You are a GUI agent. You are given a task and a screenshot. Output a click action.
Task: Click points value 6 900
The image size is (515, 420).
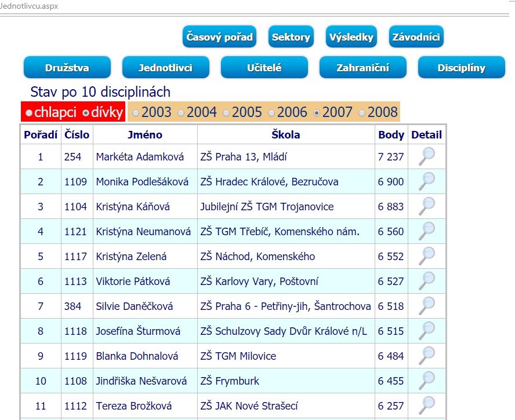[390, 182]
